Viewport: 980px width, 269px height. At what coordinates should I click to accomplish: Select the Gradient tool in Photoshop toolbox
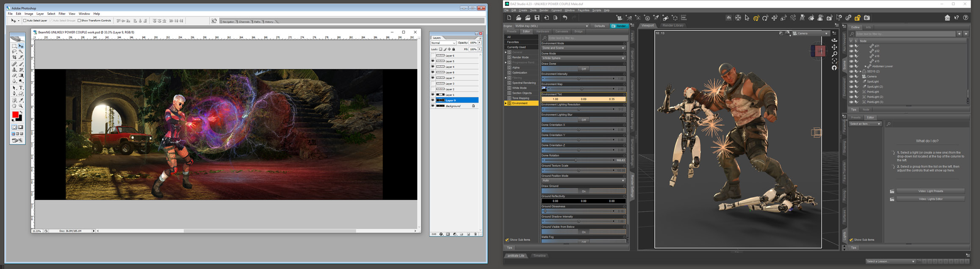coord(21,76)
